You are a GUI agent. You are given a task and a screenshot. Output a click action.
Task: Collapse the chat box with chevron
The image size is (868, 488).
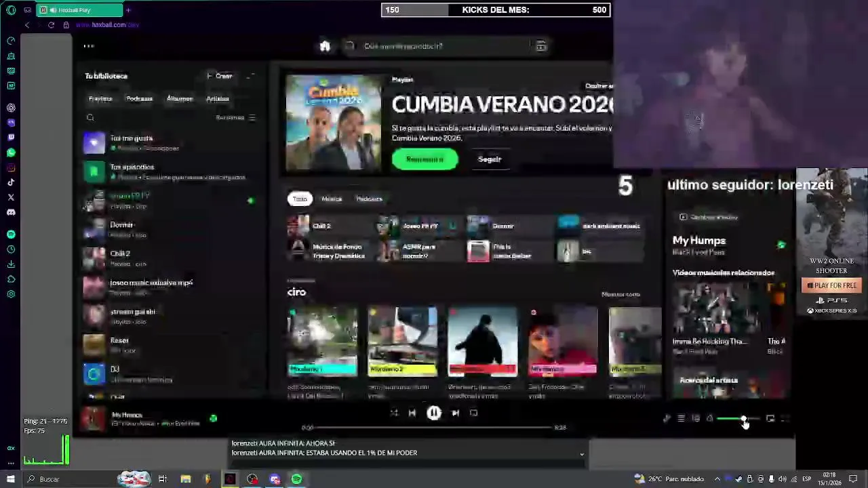[581, 454]
